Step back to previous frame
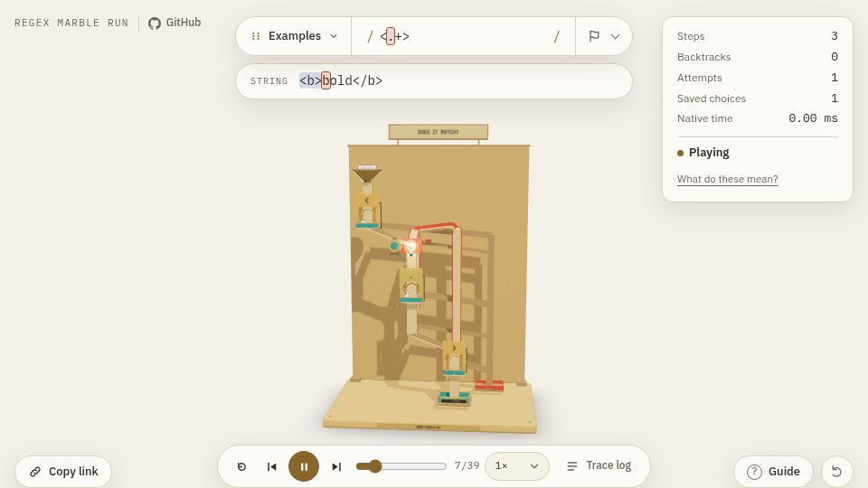Image resolution: width=868 pixels, height=488 pixels. pyautogui.click(x=272, y=466)
